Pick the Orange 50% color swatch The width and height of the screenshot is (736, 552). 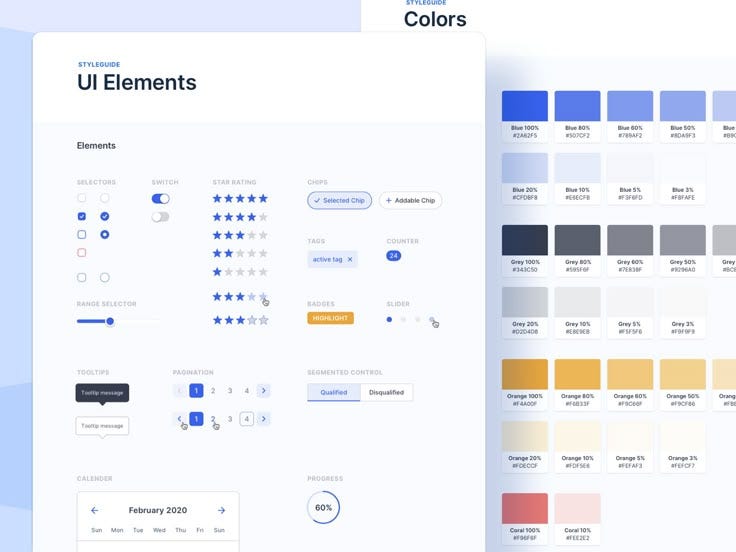pyautogui.click(x=682, y=375)
